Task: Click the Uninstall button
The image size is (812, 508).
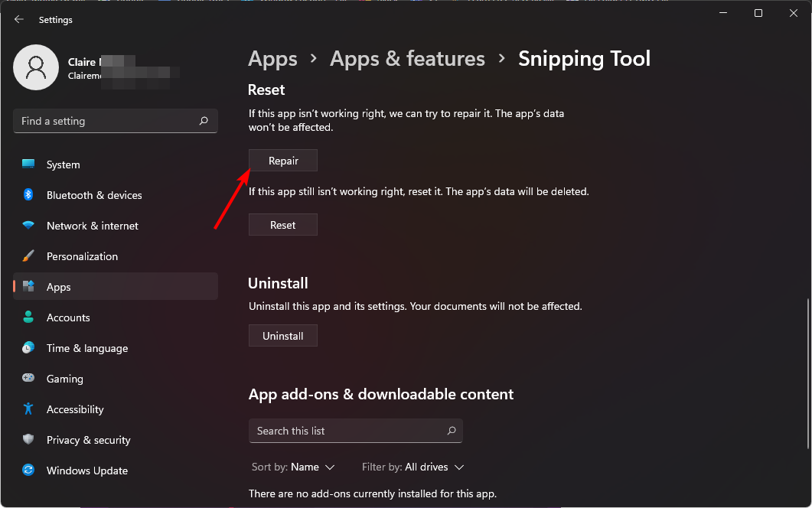Action: 282,335
